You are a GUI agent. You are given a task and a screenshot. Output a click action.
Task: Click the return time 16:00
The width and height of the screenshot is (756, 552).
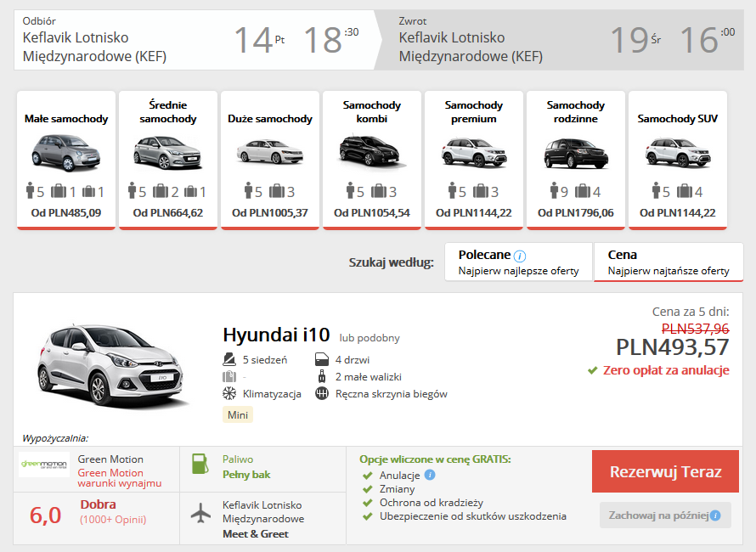pos(708,40)
